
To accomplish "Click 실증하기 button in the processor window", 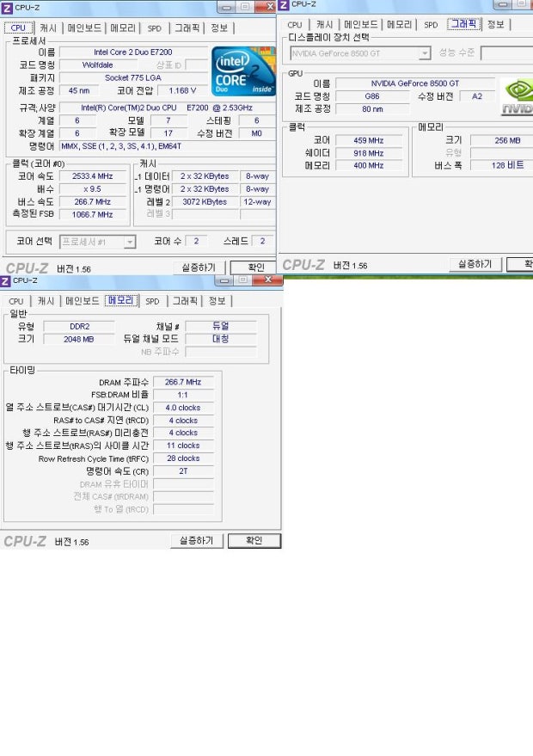I will coord(198,268).
